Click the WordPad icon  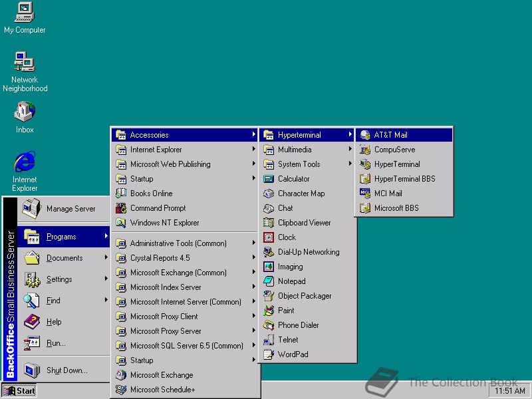(x=269, y=354)
